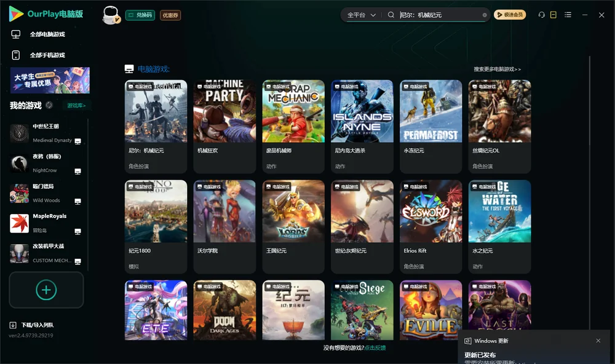
Task: Click refresh icon next to 我的游戏
Action: 49,105
